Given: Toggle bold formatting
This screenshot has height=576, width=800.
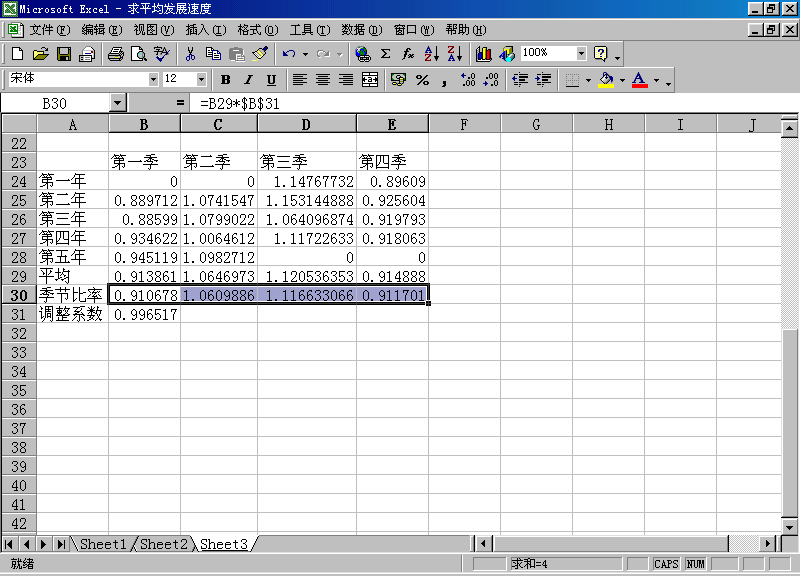Looking at the screenshot, I should click(226, 80).
